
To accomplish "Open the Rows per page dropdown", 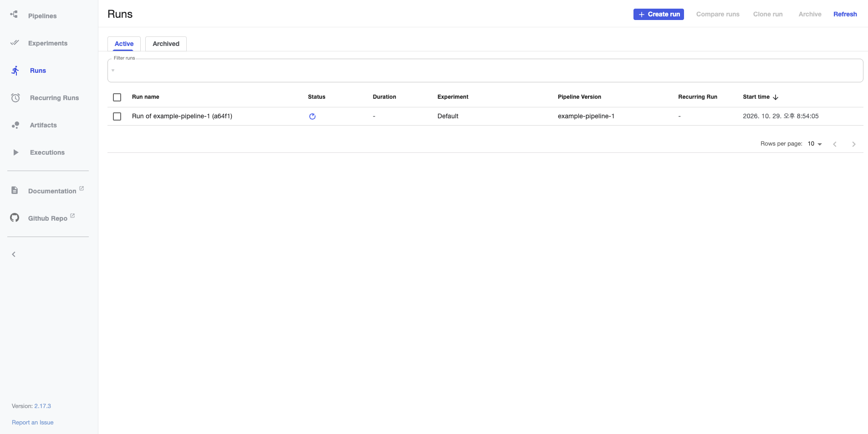I will (815, 144).
